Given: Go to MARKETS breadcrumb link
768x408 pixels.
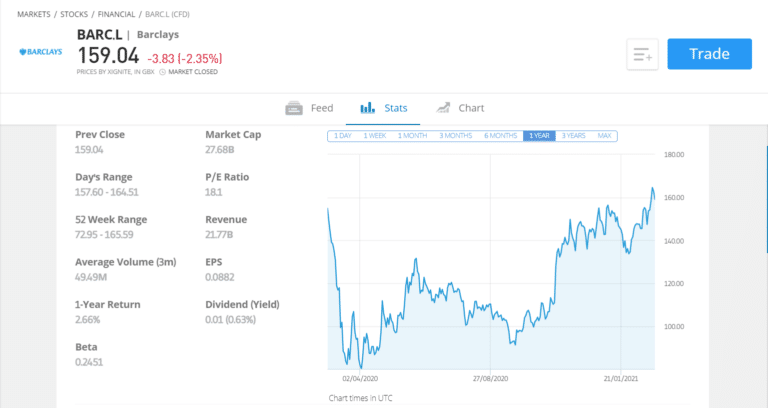Looking at the screenshot, I should coord(34,14).
